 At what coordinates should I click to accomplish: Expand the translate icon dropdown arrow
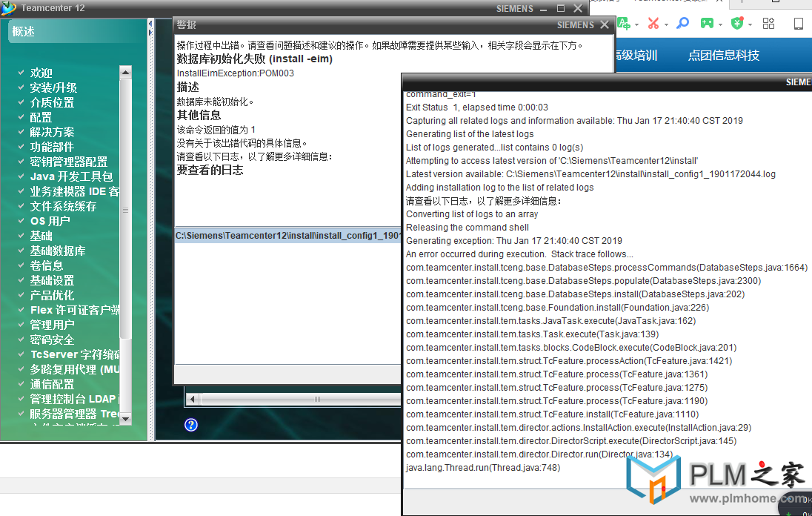point(636,24)
